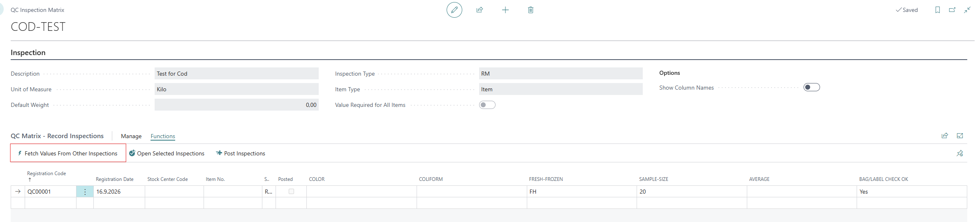Open the Functions menu
Screen dimensions: 980x222
tap(163, 136)
